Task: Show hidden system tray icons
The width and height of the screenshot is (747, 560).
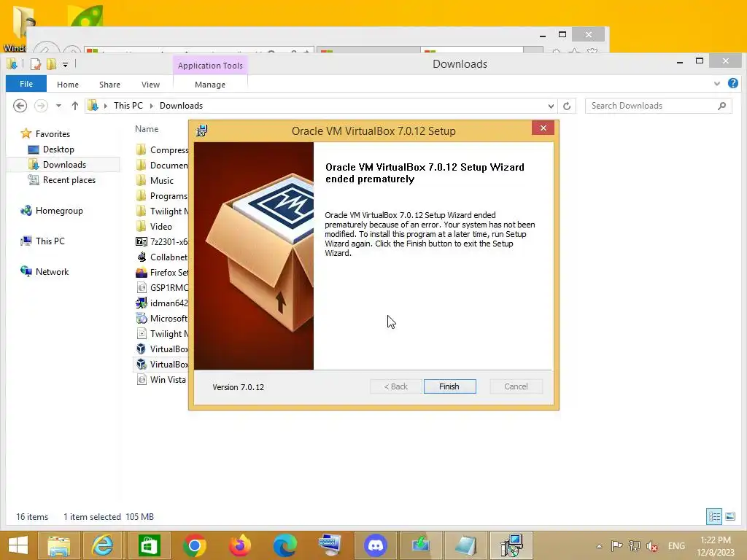Action: [x=599, y=546]
